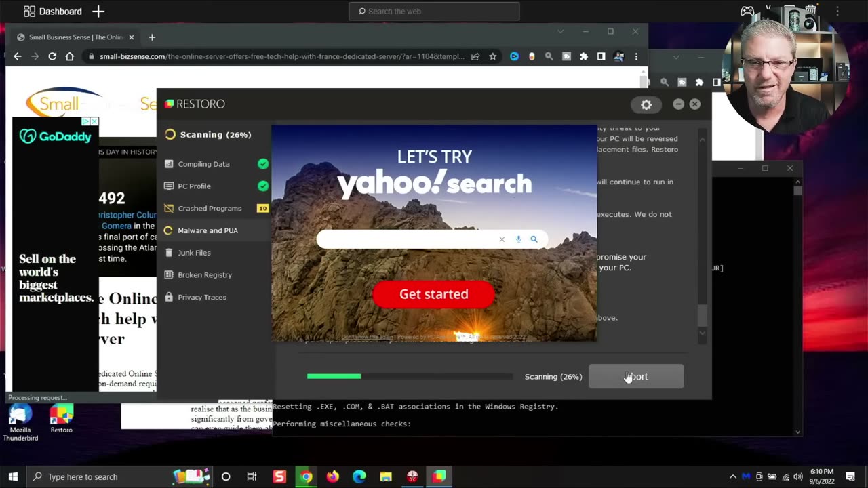Close the Small Business Sense tab
868x488 pixels.
pyautogui.click(x=132, y=37)
